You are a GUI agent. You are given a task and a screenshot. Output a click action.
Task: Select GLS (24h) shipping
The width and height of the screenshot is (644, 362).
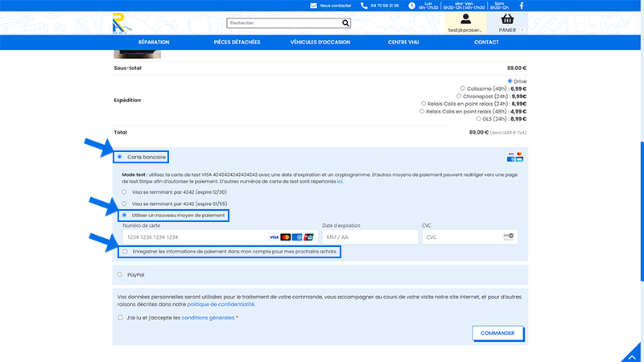click(x=478, y=118)
